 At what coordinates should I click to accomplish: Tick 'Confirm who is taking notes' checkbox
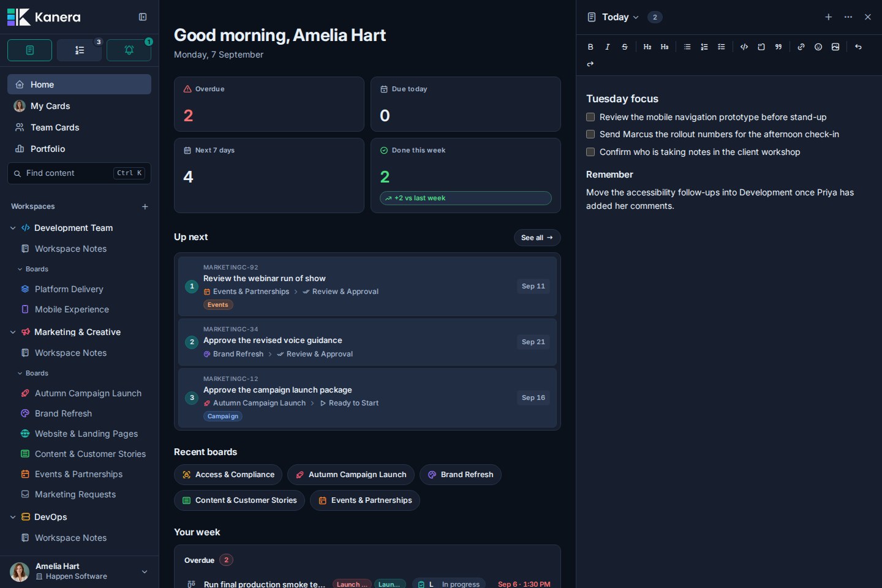590,152
